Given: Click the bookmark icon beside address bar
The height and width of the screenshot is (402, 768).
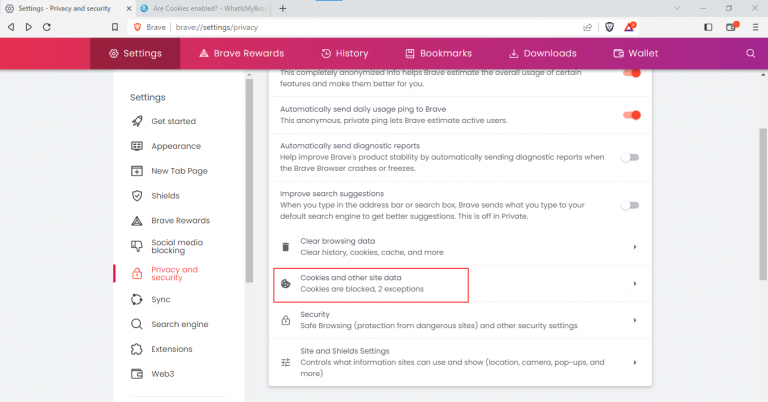Looking at the screenshot, I should (x=116, y=27).
